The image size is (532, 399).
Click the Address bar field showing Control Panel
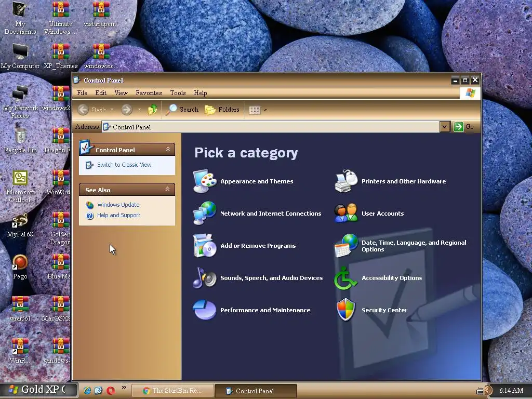(270, 127)
